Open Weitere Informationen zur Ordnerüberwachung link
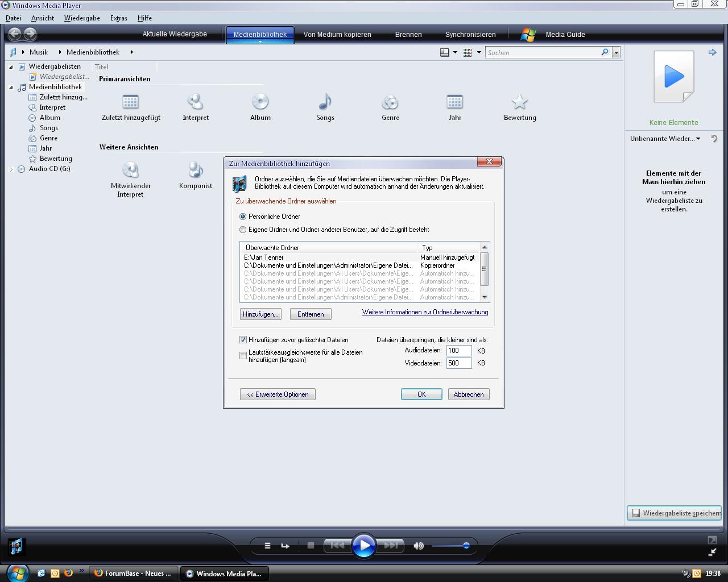This screenshot has width=728, height=582. (x=425, y=312)
